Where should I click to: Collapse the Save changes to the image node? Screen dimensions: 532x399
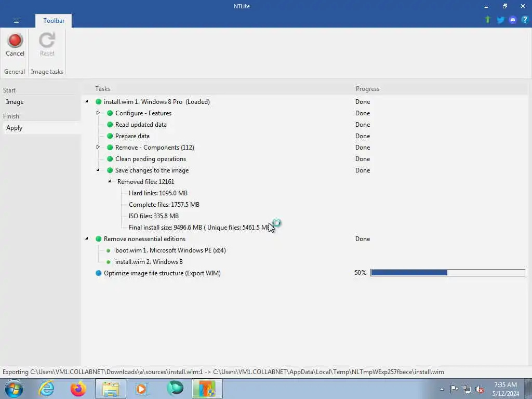click(98, 170)
